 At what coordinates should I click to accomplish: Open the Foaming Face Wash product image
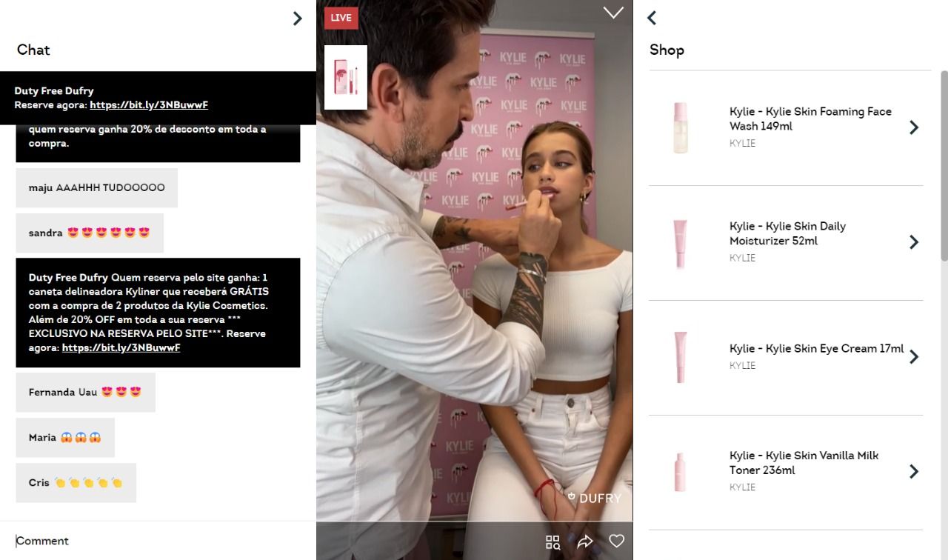point(681,127)
